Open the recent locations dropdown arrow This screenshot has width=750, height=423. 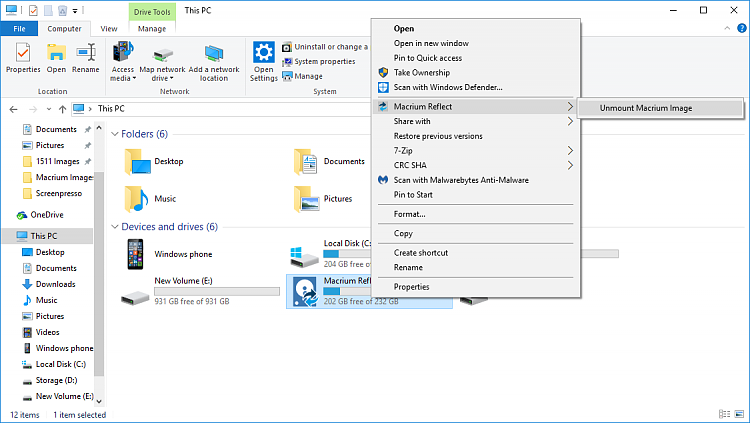click(x=49, y=109)
